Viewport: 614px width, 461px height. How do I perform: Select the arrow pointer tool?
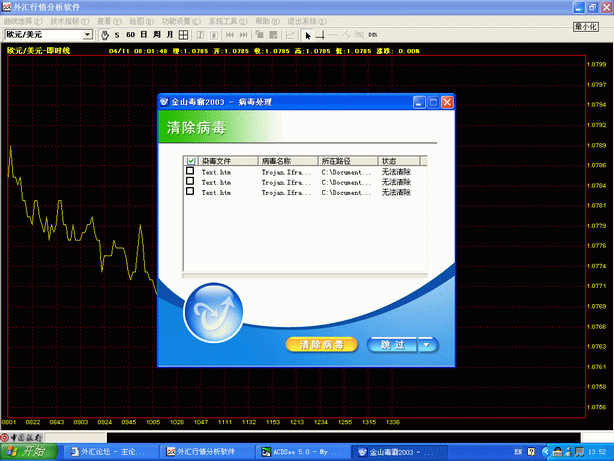coord(308,35)
